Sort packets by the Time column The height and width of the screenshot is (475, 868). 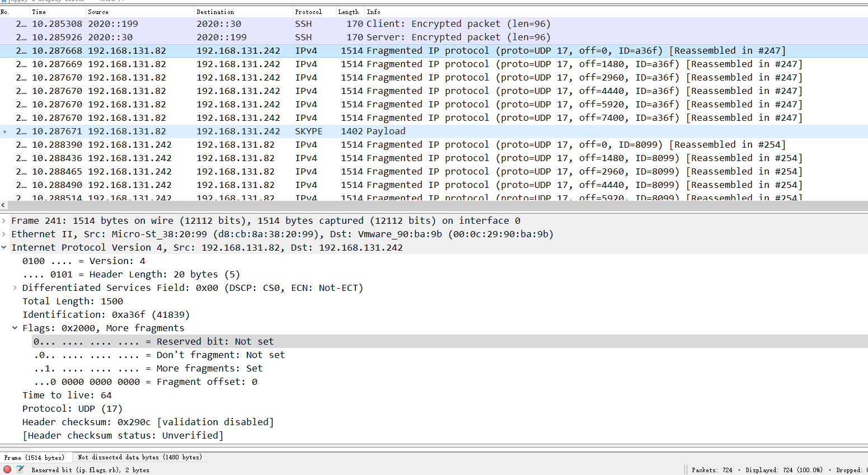58,12
